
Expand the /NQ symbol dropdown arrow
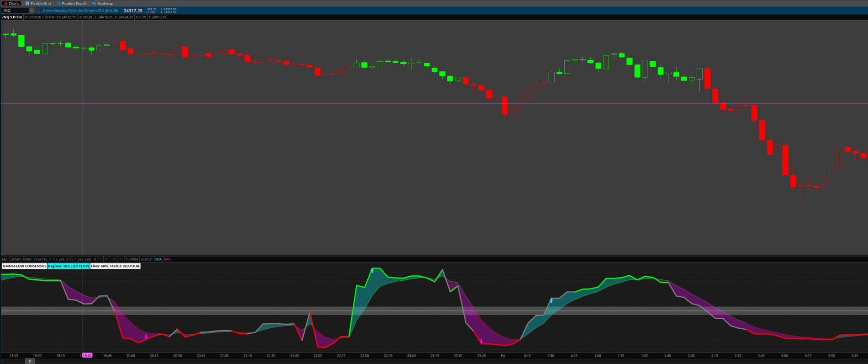[32, 11]
